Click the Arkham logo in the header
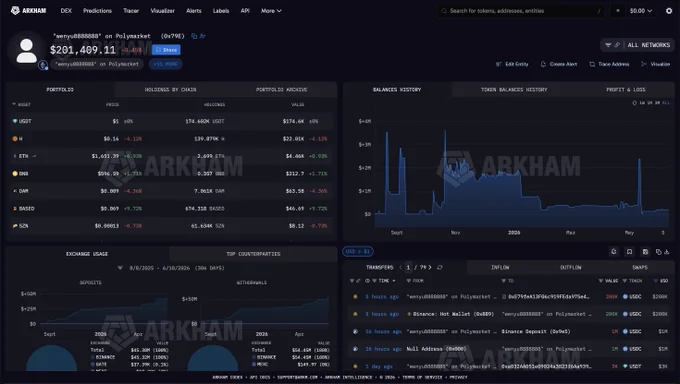The height and width of the screenshot is (384, 680). (x=28, y=10)
